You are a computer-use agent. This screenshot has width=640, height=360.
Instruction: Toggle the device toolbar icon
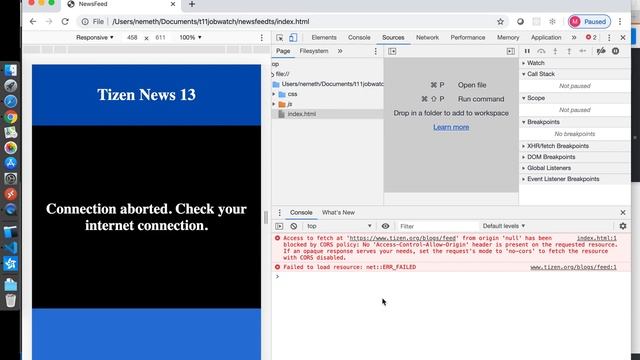tap(293, 38)
